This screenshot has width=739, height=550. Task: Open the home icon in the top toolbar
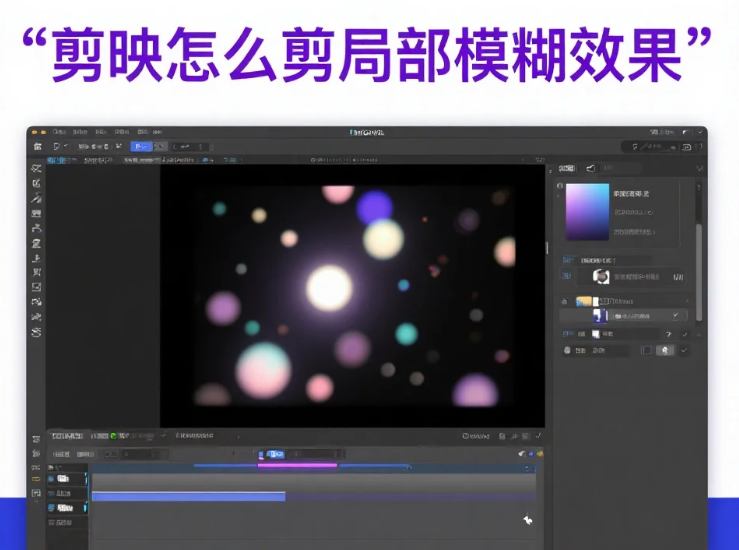pos(37,147)
